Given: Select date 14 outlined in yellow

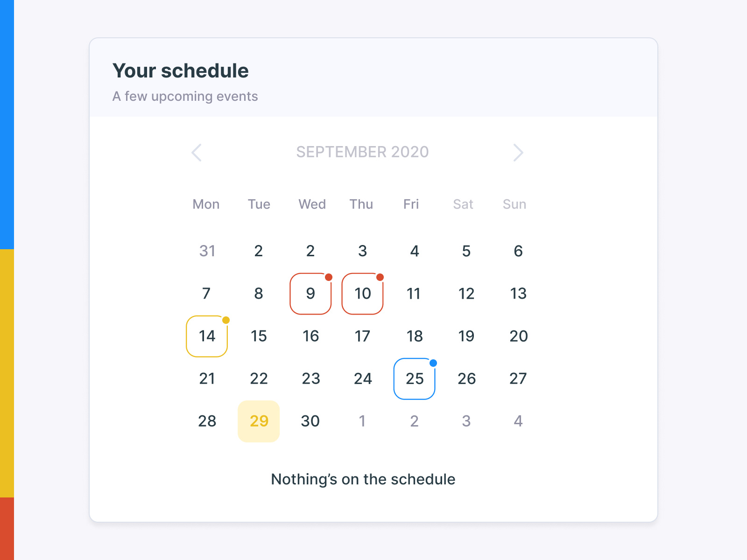Looking at the screenshot, I should click(206, 336).
